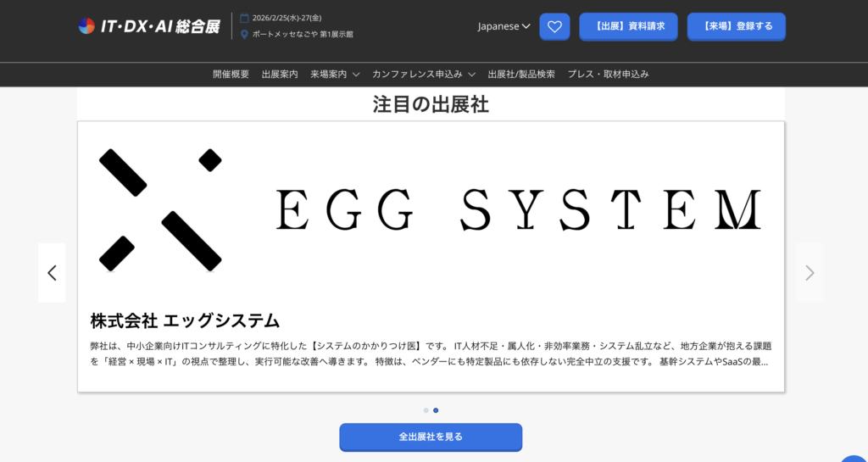Viewport: 868px width, 462px height.
Task: Open the 開催概要 menu item
Action: [x=231, y=75]
